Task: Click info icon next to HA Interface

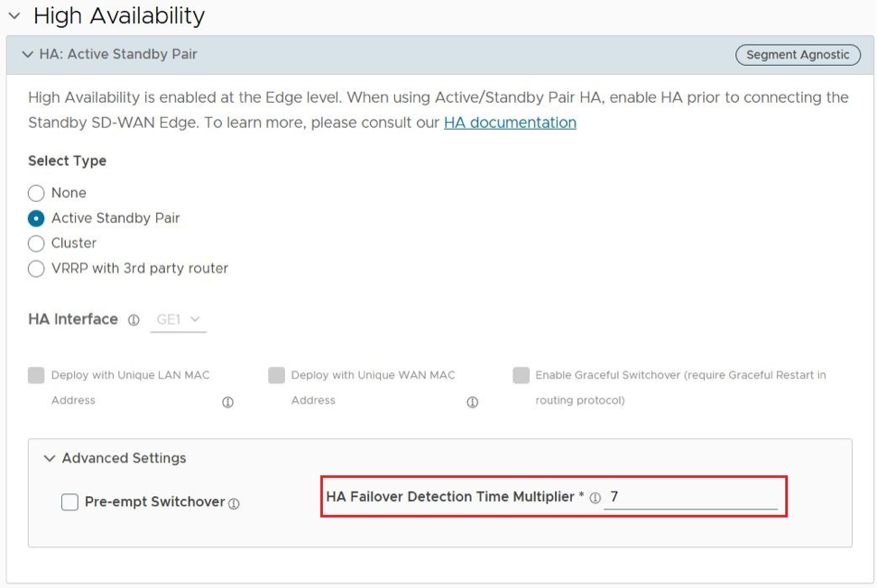Action: 134,320
